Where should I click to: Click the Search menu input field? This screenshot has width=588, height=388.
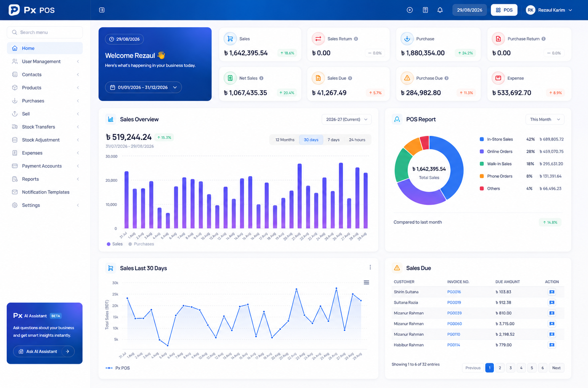point(45,32)
